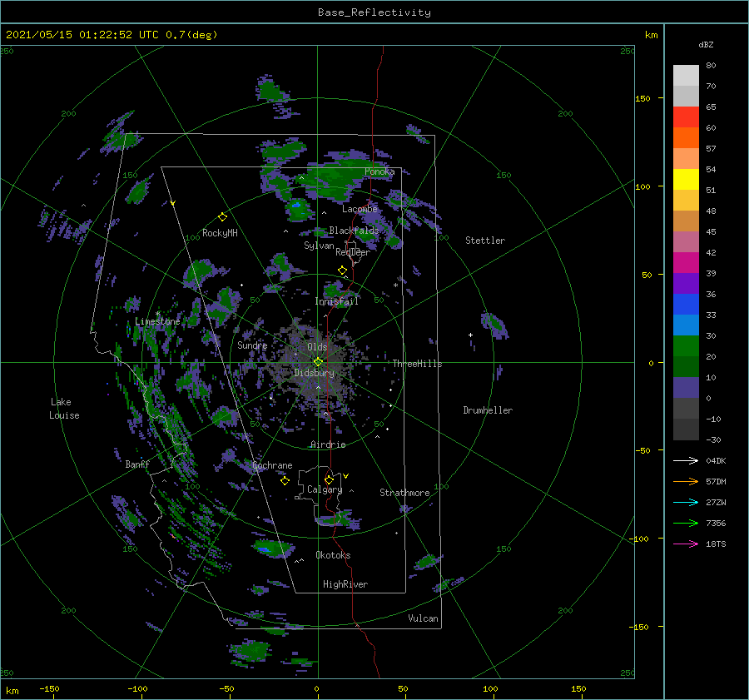Click the yellow diamond marker above Calgary label
Viewport: 749px width, 700px height.
329,479
